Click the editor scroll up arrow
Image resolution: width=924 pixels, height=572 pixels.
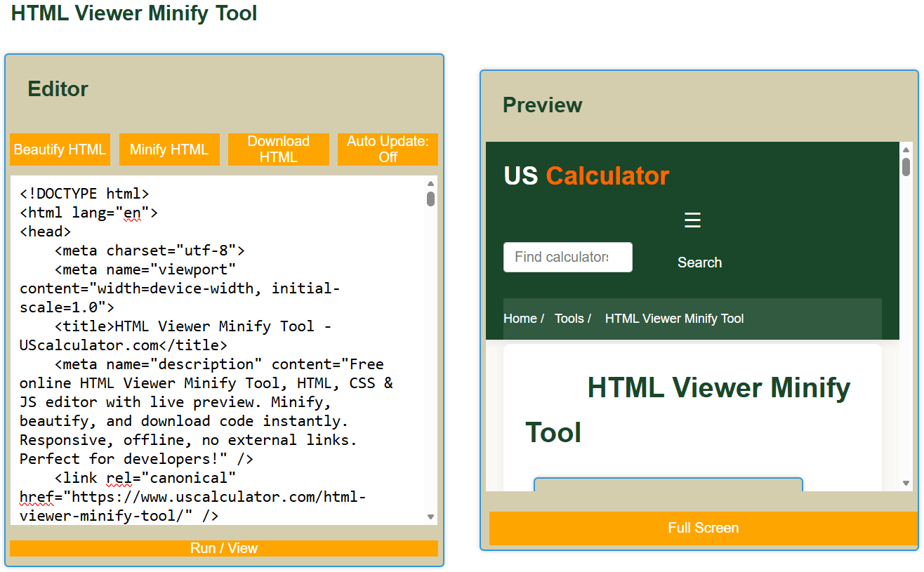coord(430,184)
